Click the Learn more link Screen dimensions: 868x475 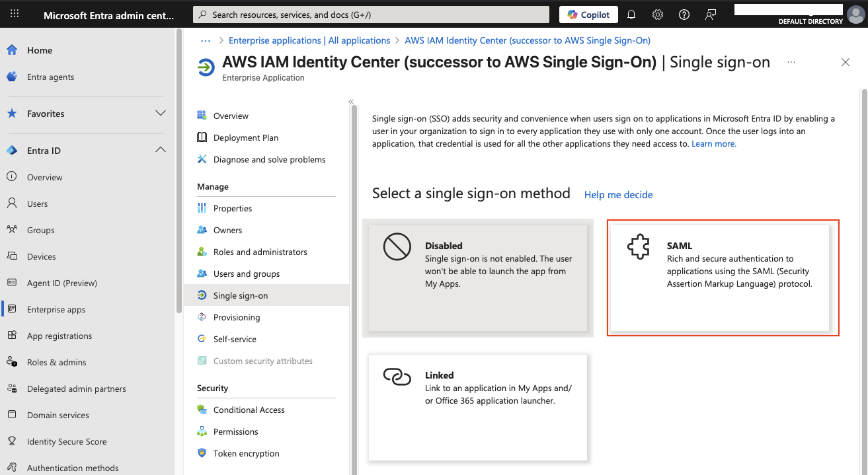tap(713, 143)
